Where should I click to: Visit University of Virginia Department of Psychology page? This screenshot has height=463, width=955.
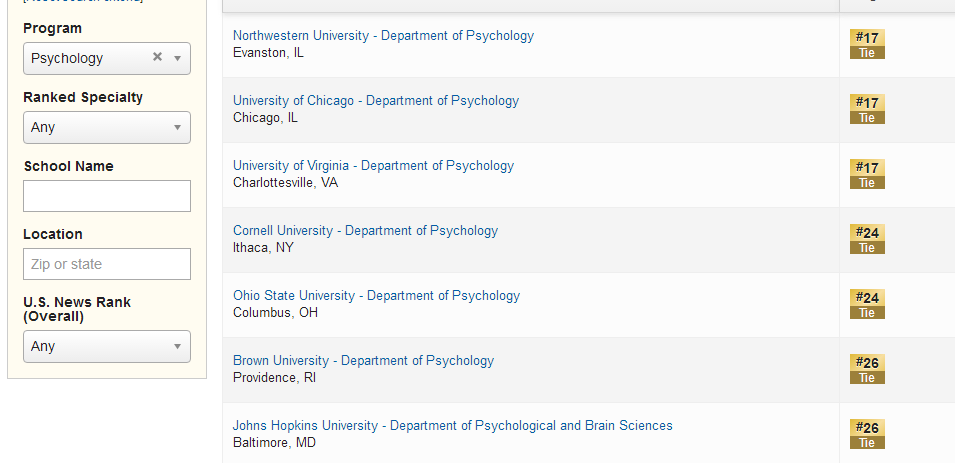(373, 166)
